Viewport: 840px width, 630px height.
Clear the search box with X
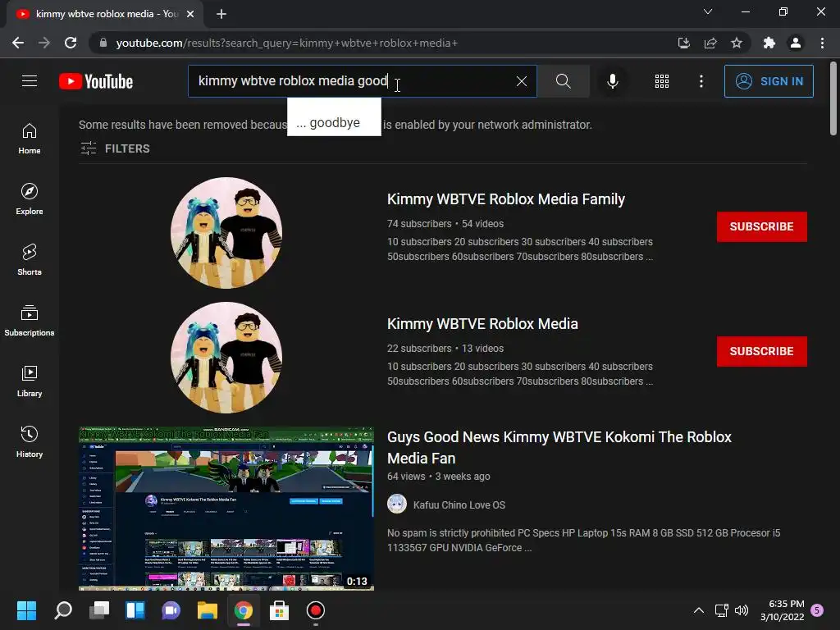click(521, 81)
